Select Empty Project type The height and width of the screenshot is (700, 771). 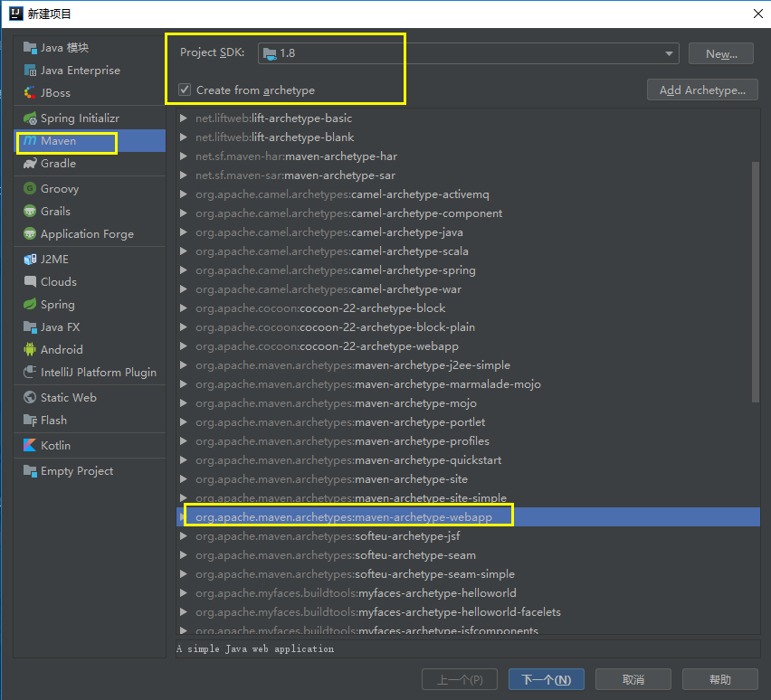[x=90, y=471]
